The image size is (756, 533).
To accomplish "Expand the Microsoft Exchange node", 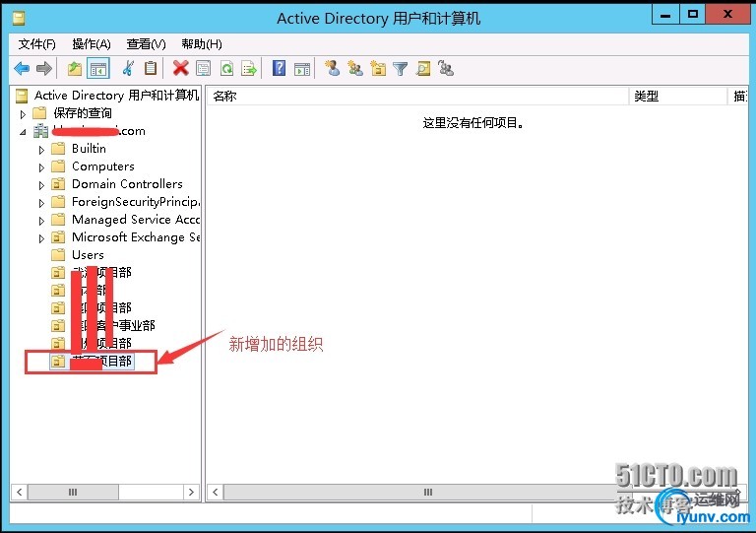I will (x=41, y=238).
